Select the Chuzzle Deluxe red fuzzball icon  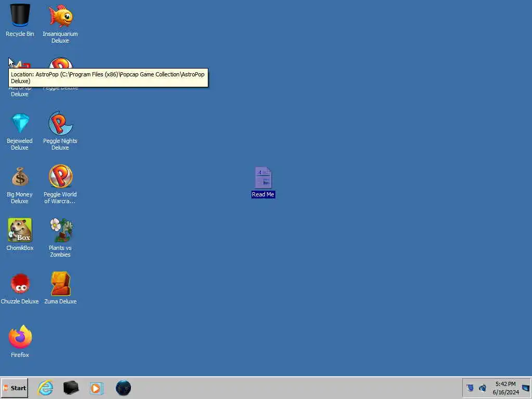(x=20, y=283)
